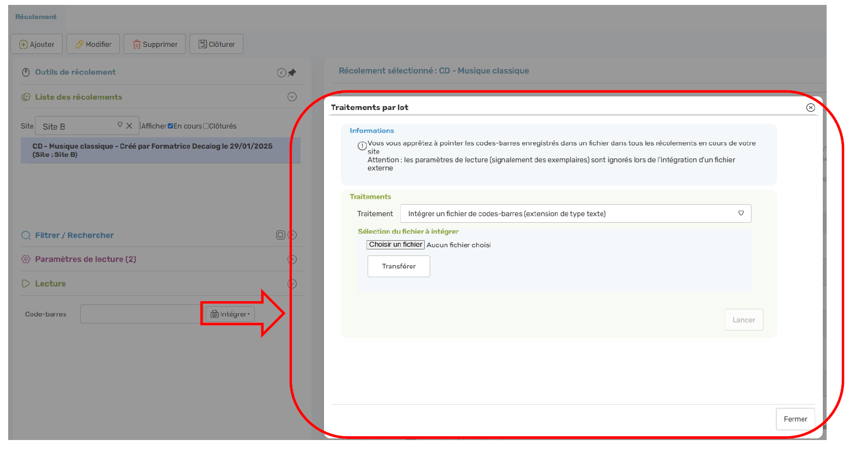Screen dimensions: 868x464
Task: Click the Supprimer trash icon
Action: click(x=137, y=45)
